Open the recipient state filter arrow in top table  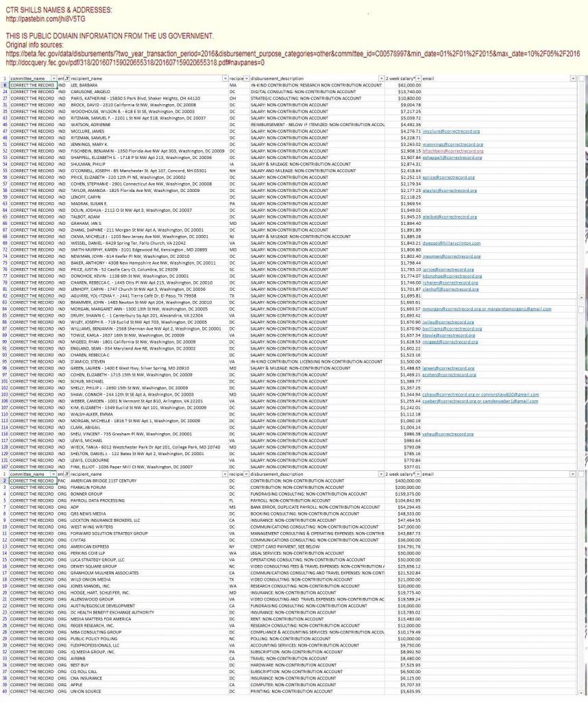(247, 79)
